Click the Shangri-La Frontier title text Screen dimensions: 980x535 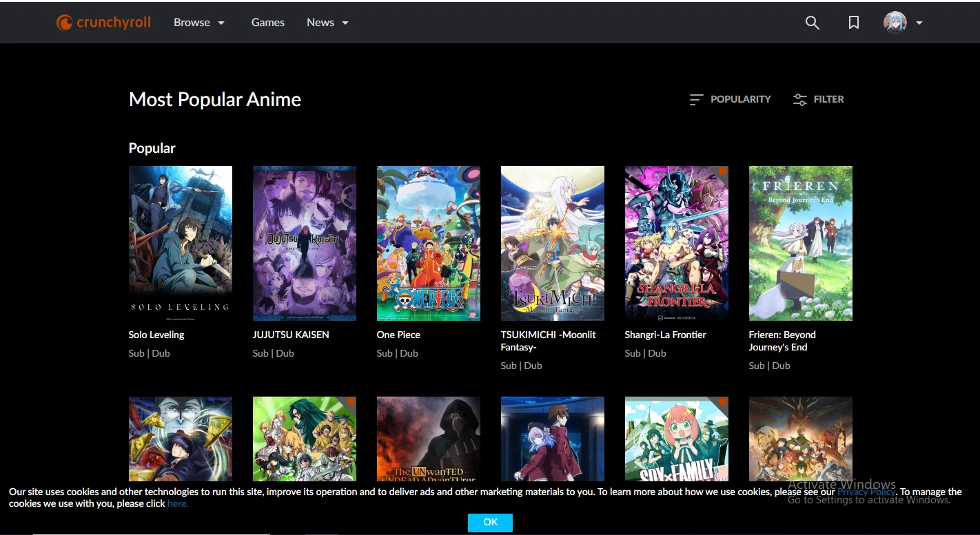point(666,335)
